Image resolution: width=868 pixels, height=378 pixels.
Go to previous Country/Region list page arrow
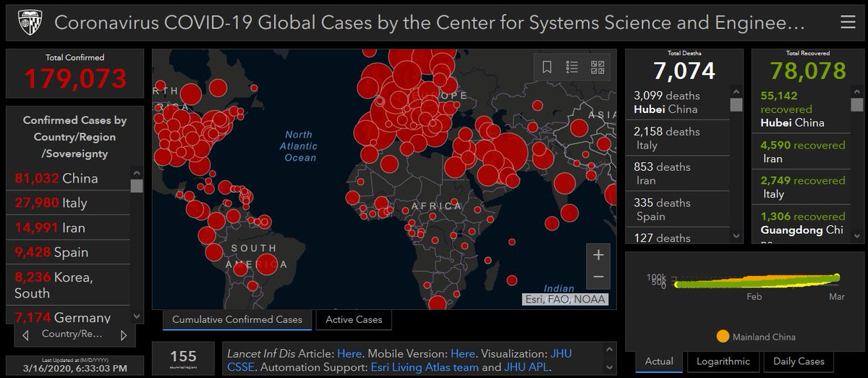pos(26,335)
